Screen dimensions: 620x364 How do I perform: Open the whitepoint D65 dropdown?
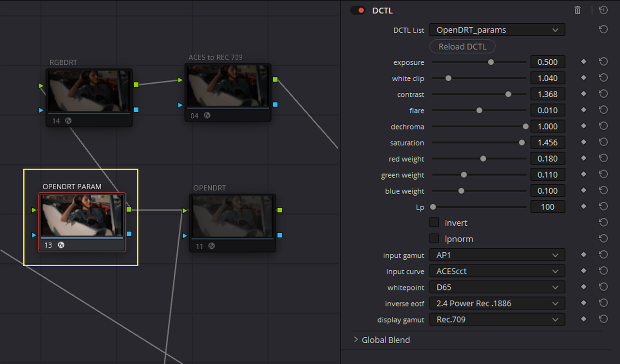(497, 287)
